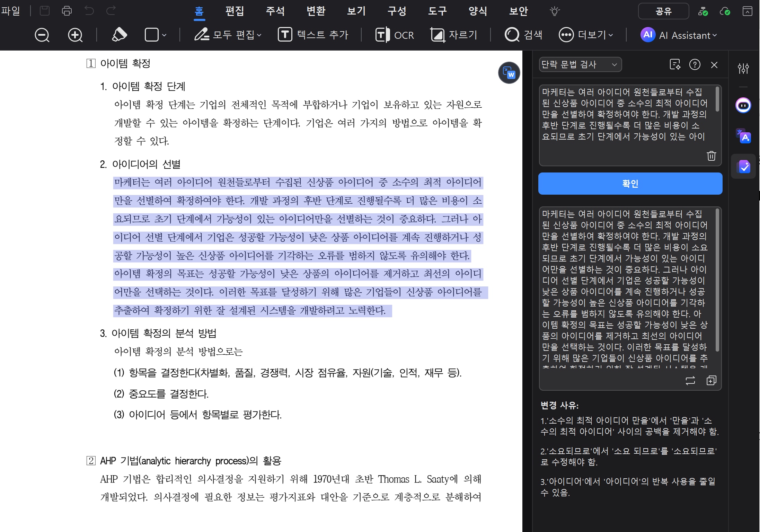
Task: Click the collapse ribbon window icon
Action: click(747, 11)
